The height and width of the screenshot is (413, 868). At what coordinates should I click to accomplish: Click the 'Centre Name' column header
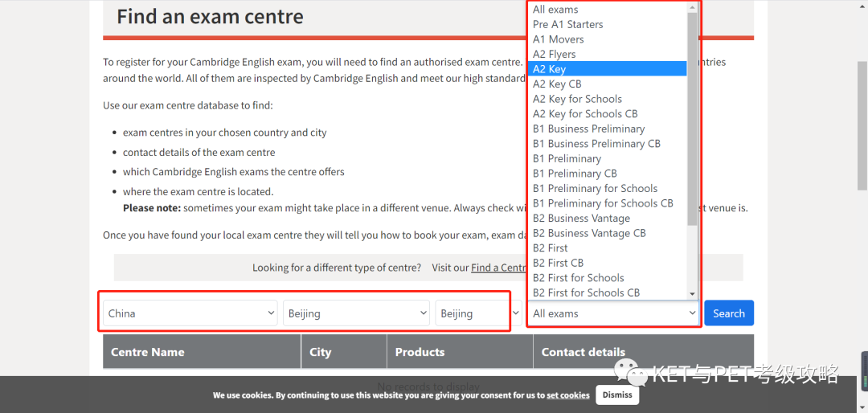202,352
